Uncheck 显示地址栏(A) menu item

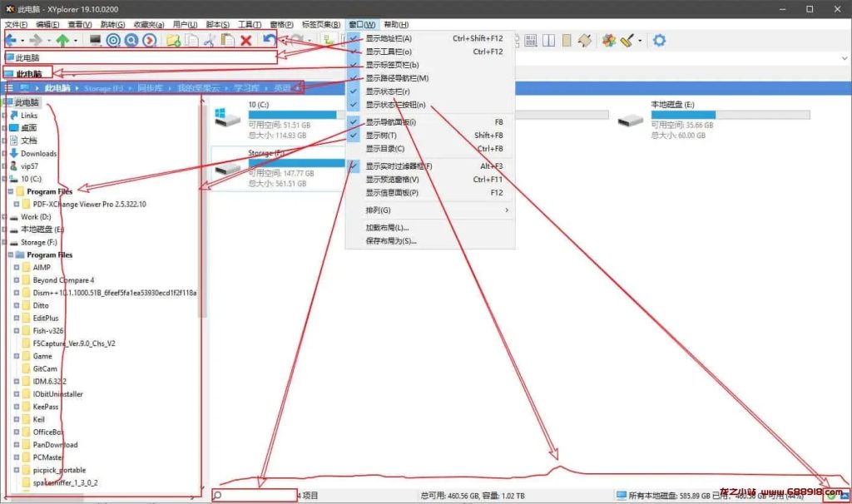point(430,38)
